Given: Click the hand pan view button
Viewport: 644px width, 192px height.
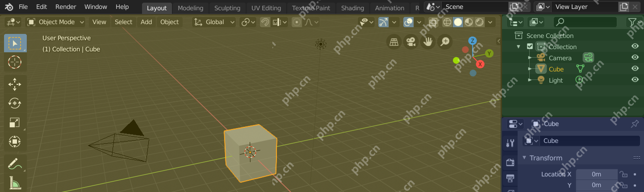Looking at the screenshot, I should click(x=428, y=42).
